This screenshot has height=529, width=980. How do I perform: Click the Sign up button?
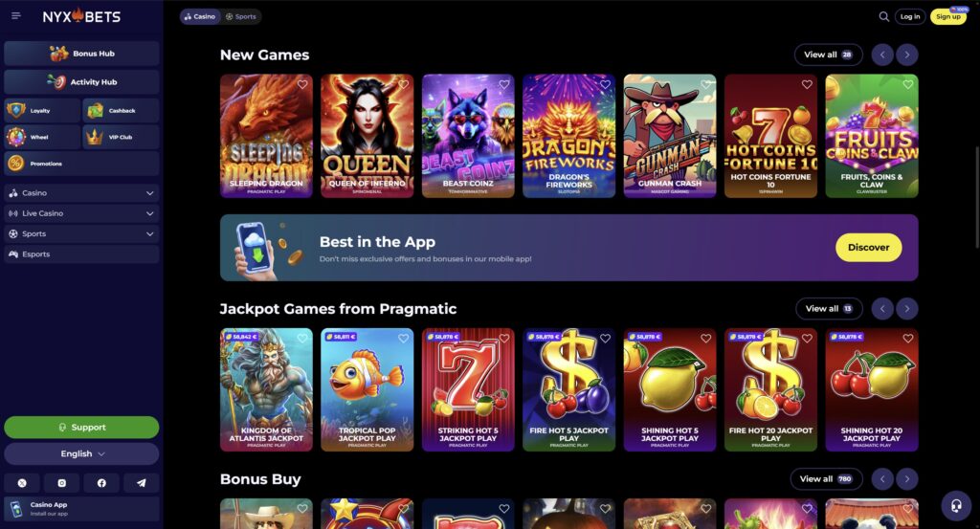pyautogui.click(x=948, y=17)
